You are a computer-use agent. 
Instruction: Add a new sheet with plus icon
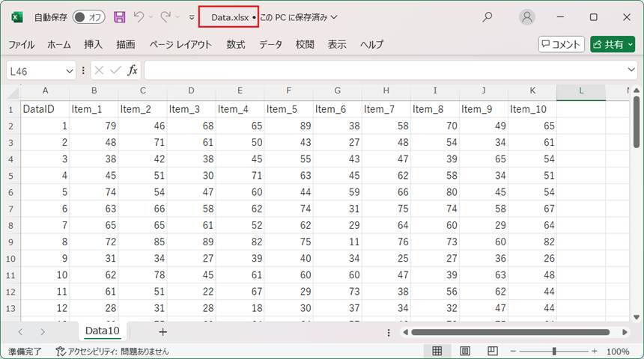[162, 331]
